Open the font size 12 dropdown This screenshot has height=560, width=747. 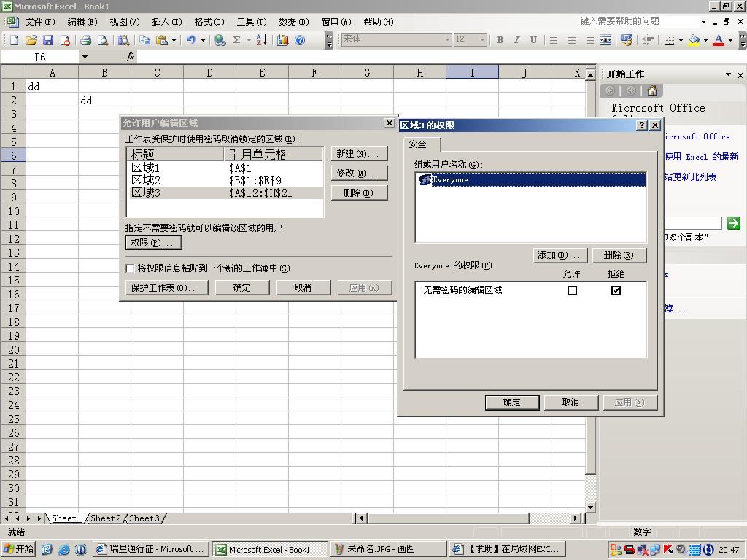pyautogui.click(x=483, y=39)
